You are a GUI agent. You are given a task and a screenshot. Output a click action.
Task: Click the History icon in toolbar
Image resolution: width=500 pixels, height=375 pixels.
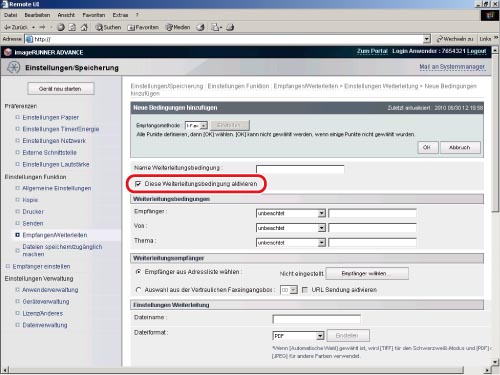(200, 27)
